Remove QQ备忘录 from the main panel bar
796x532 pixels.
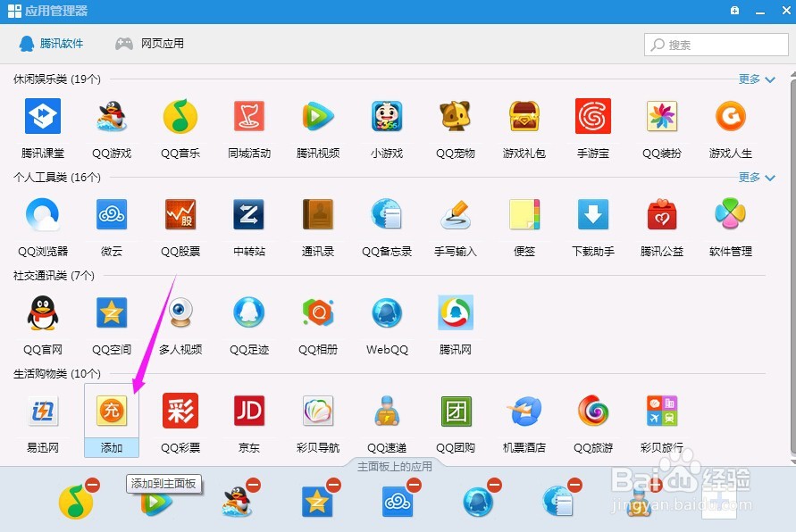[x=574, y=486]
